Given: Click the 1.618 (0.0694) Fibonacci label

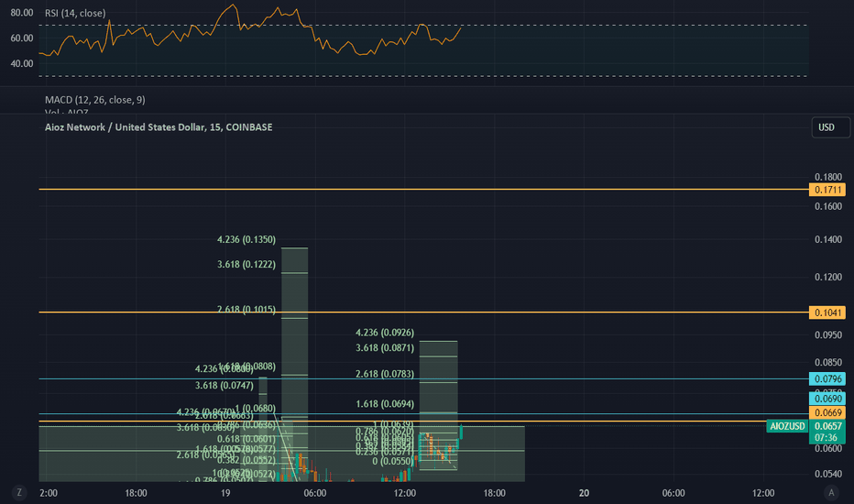Looking at the screenshot, I should coord(385,404).
